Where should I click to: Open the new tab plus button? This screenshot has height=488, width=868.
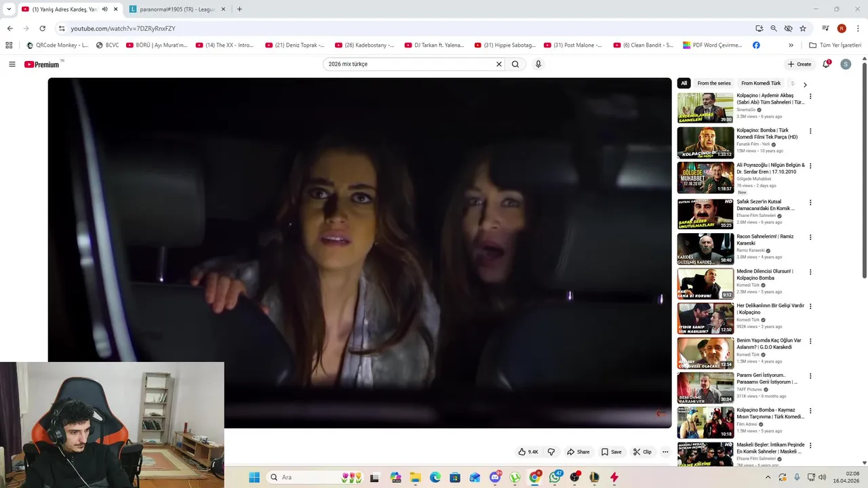239,9
